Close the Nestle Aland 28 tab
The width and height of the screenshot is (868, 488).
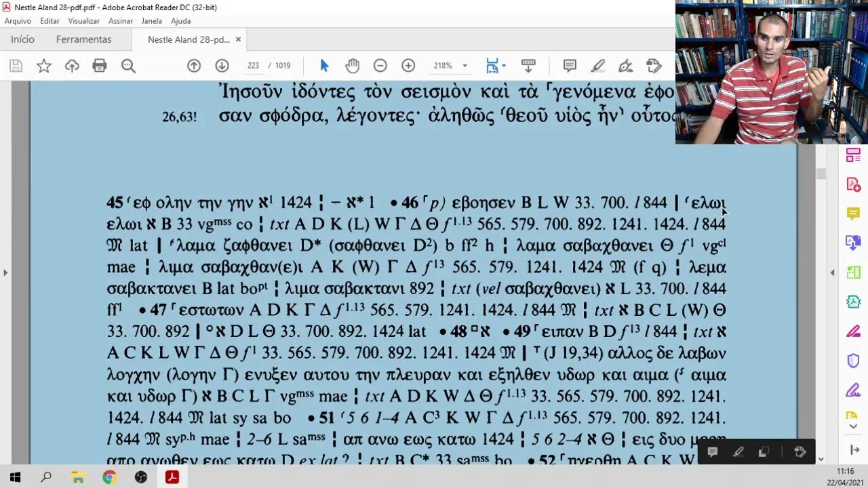point(238,39)
